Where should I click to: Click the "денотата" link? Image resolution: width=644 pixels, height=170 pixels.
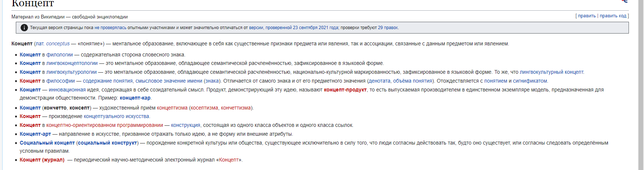coord(379,81)
